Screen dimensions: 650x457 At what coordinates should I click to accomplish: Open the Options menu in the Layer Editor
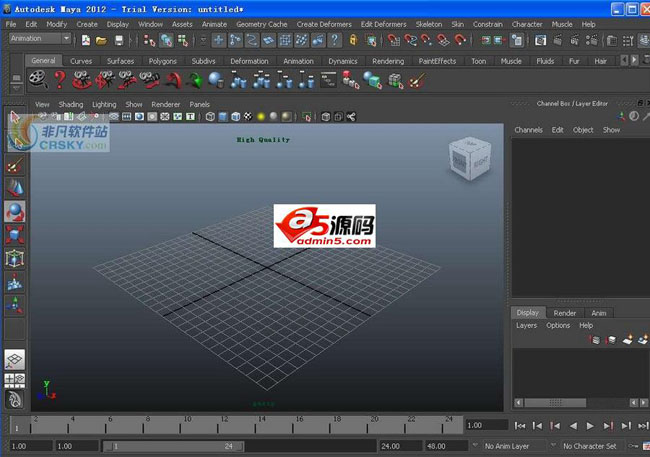click(x=558, y=326)
